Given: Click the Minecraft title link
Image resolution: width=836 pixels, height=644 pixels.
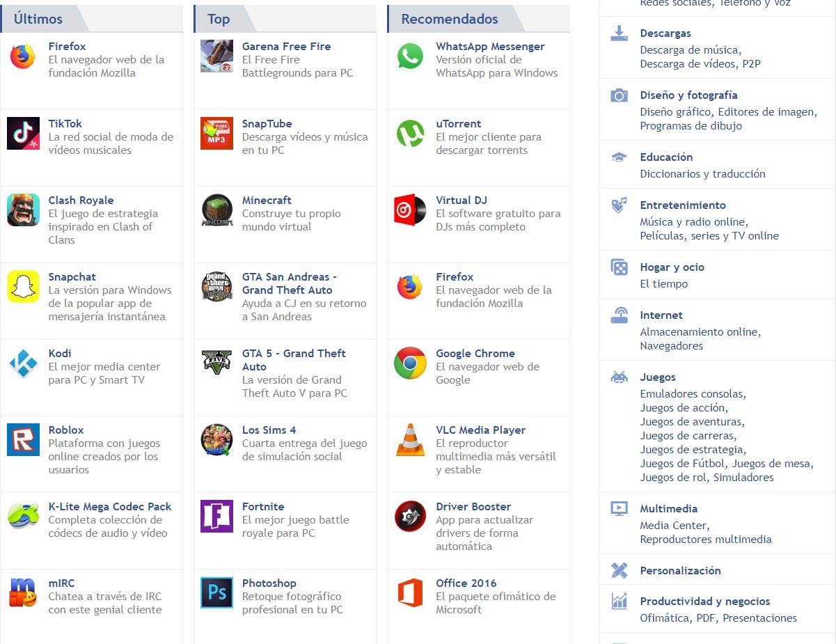Looking at the screenshot, I should pos(267,200).
